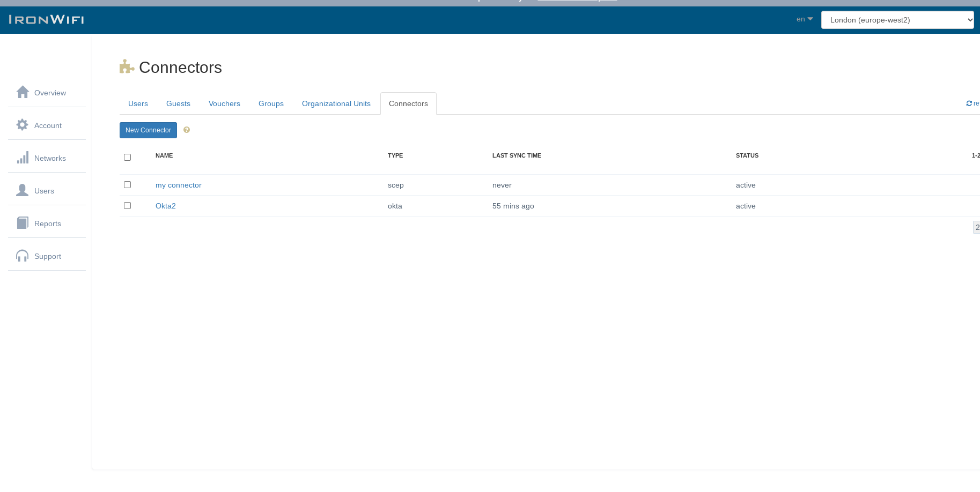Screen dimensions: 980x492
Task: Click the IronWifi logo
Action: click(47, 19)
